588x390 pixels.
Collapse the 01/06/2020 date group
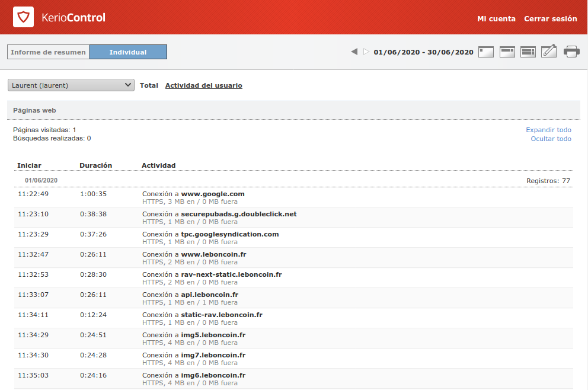pyautogui.click(x=41, y=180)
